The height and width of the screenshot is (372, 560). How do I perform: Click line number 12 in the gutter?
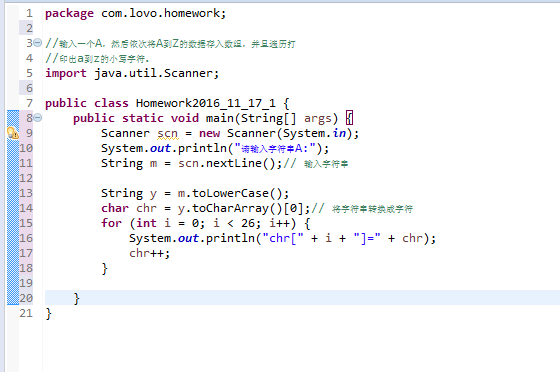click(26, 178)
